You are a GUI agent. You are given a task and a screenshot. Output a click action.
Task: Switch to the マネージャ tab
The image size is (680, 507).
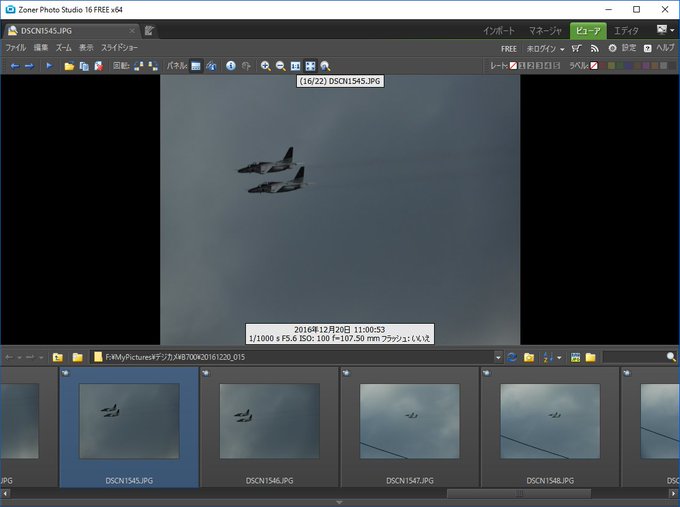pyautogui.click(x=545, y=31)
